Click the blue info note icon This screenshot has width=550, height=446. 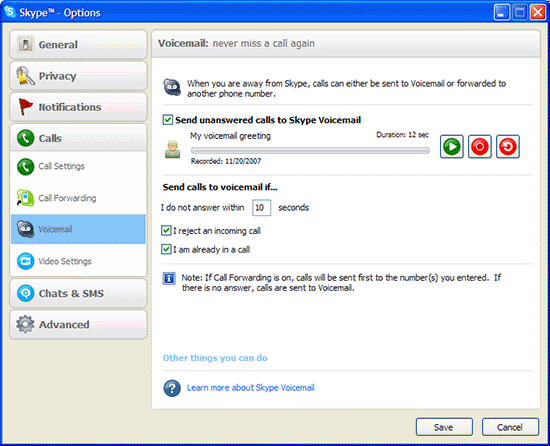(x=169, y=278)
